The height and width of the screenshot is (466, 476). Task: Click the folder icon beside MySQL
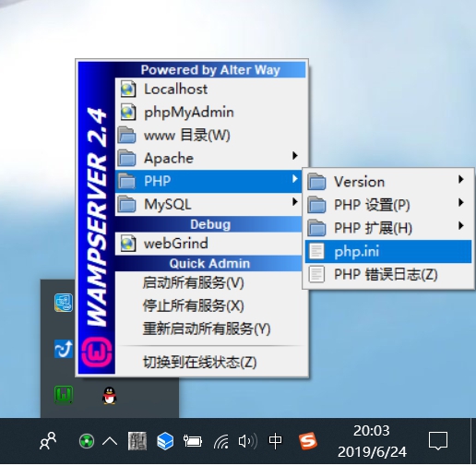pos(126,204)
